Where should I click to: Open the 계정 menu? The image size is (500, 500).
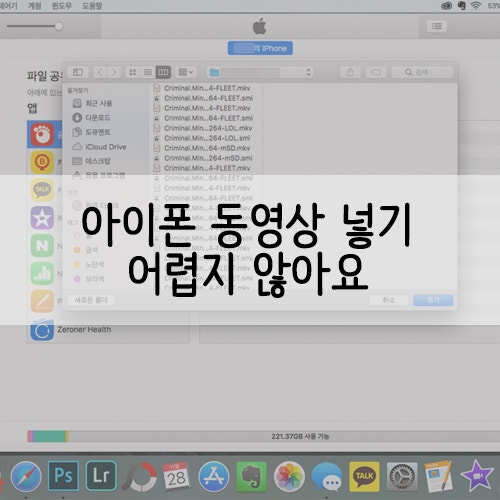(34, 6)
